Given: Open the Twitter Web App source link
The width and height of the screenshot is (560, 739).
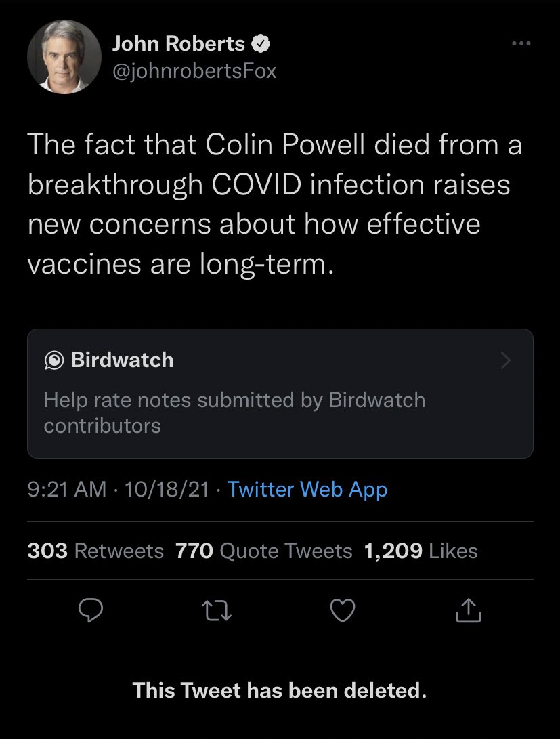Looking at the screenshot, I should 307,489.
